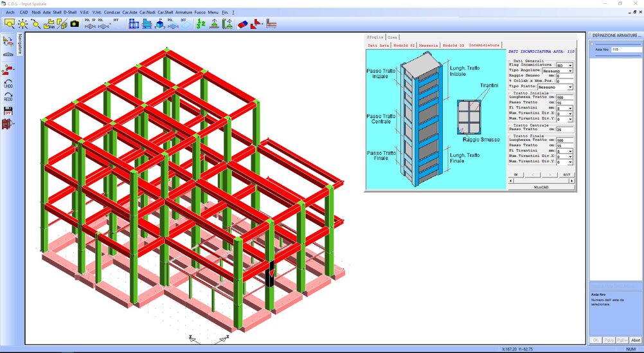Click the blue building frame view icon

(134, 24)
